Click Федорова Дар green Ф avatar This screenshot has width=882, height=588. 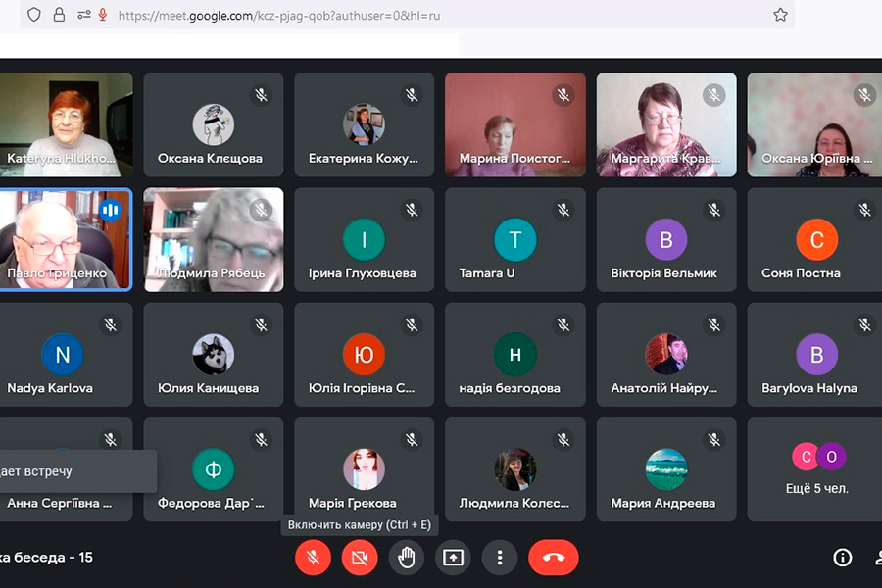coord(214,468)
